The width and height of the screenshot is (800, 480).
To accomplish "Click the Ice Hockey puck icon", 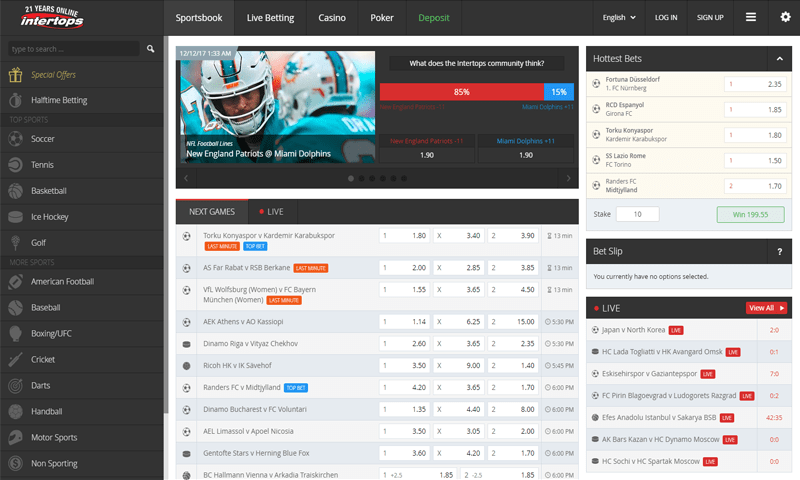I will tap(15, 216).
